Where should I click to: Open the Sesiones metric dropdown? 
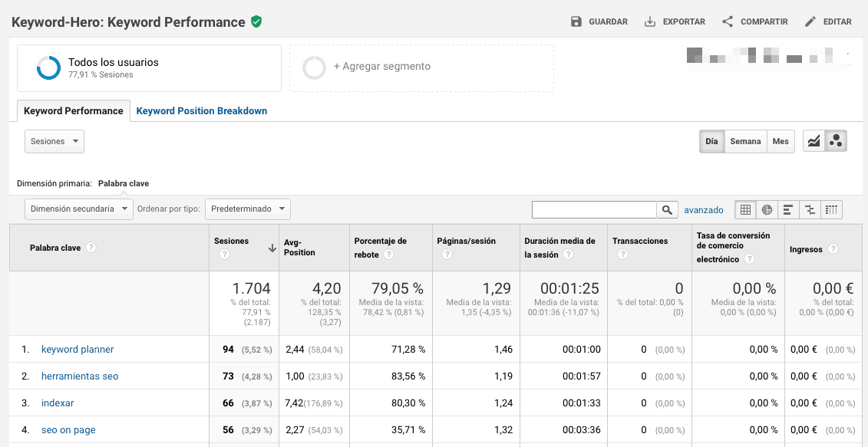(54, 141)
